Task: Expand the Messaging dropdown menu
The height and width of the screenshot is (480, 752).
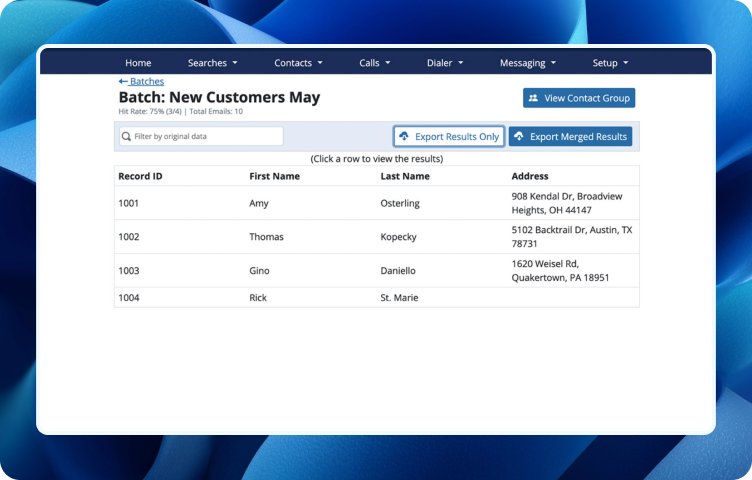Action: click(x=527, y=63)
